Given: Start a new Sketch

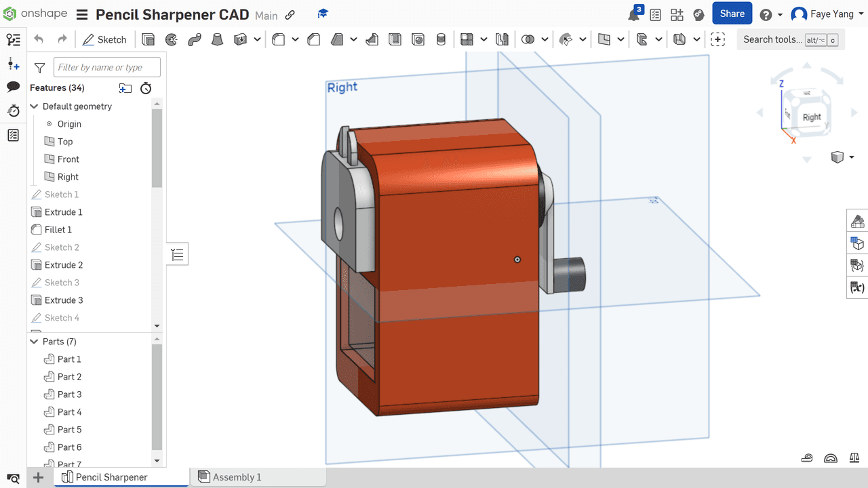Looking at the screenshot, I should point(104,40).
